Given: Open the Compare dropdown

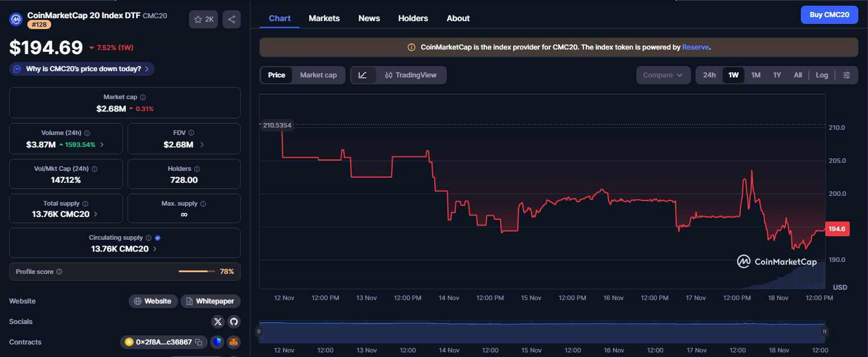Looking at the screenshot, I should pyautogui.click(x=664, y=75).
